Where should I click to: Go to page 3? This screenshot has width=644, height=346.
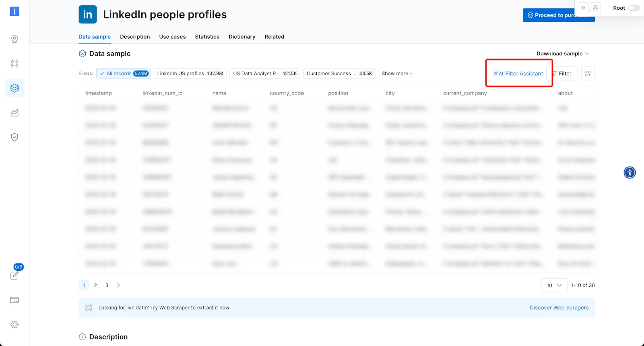tap(107, 285)
